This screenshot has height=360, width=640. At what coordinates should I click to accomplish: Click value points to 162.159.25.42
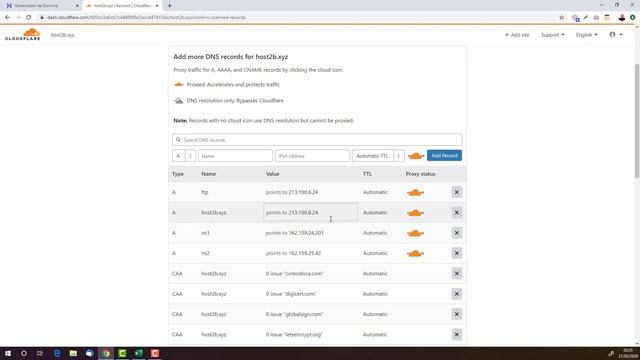(x=293, y=253)
